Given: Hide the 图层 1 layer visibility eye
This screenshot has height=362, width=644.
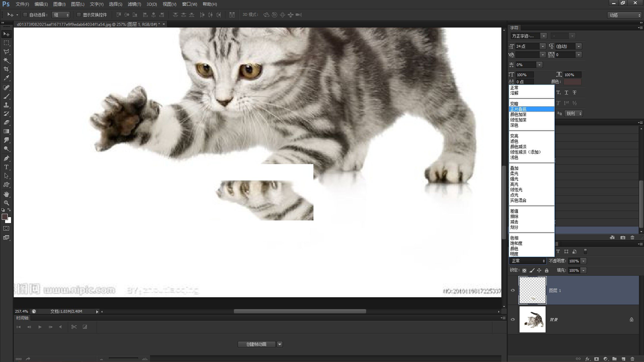Looking at the screenshot, I should coord(513,290).
